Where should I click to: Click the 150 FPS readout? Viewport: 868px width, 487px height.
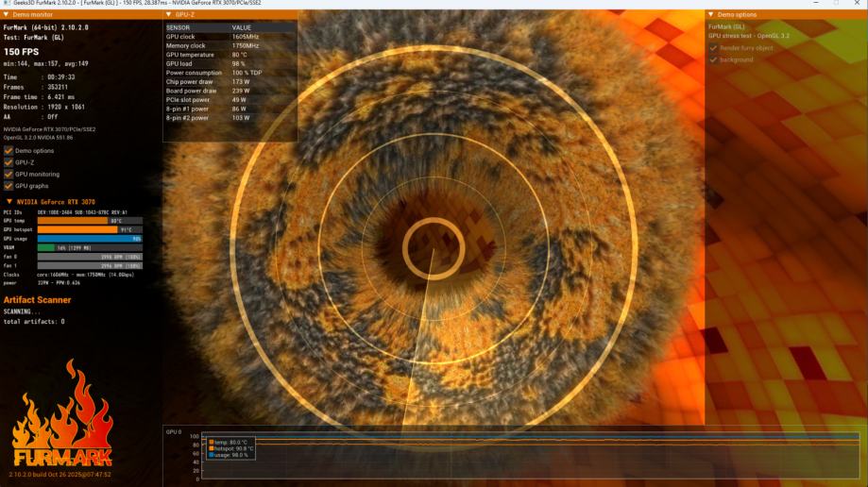click(22, 52)
